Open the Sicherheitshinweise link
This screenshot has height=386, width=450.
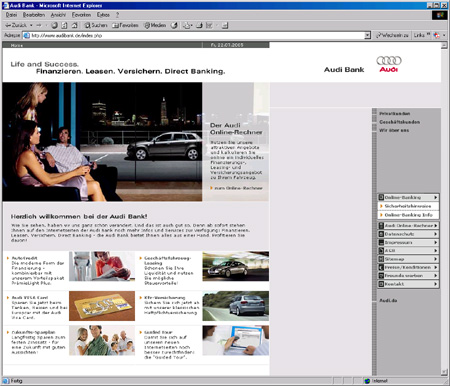click(x=408, y=206)
